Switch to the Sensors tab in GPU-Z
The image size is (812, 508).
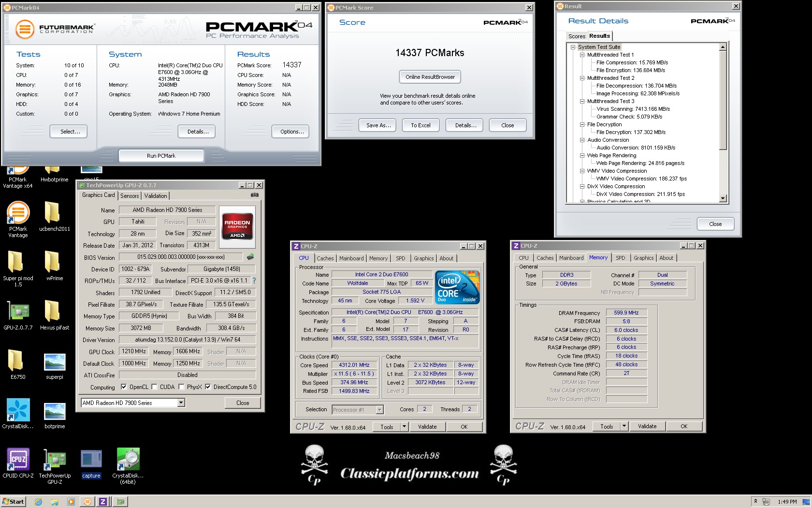coord(130,196)
